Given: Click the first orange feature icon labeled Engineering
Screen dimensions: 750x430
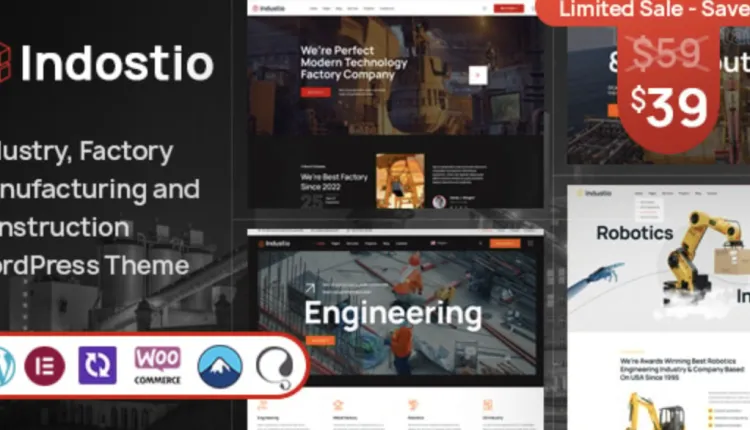Looking at the screenshot, I should coord(262,406).
